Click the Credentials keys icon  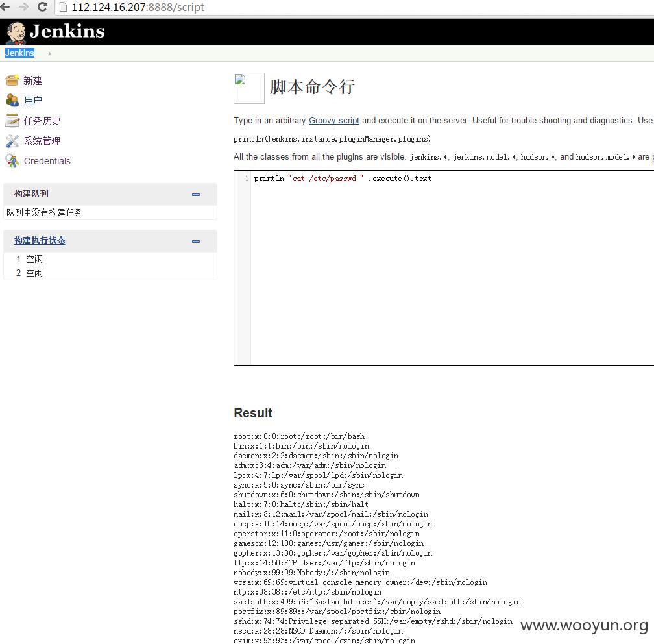click(x=12, y=161)
